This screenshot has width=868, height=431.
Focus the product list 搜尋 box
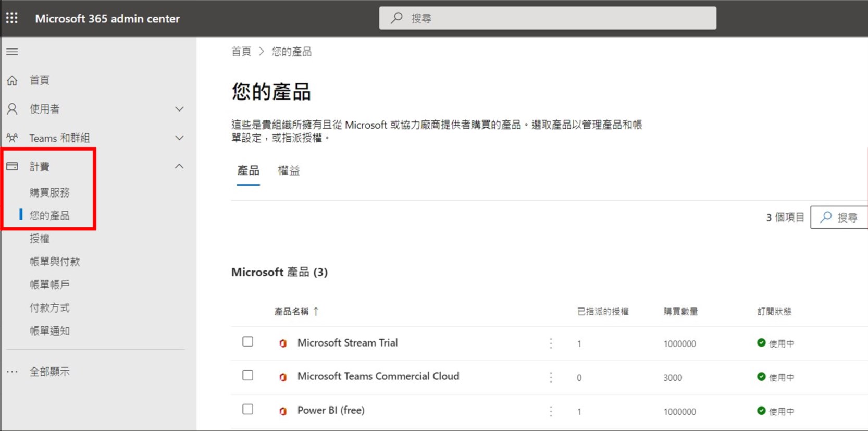(x=839, y=217)
